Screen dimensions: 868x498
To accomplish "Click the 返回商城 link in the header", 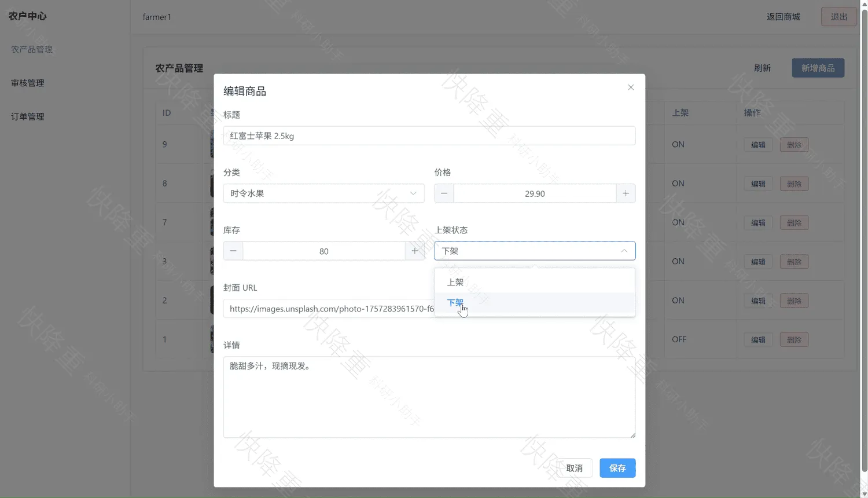I will pyautogui.click(x=783, y=17).
